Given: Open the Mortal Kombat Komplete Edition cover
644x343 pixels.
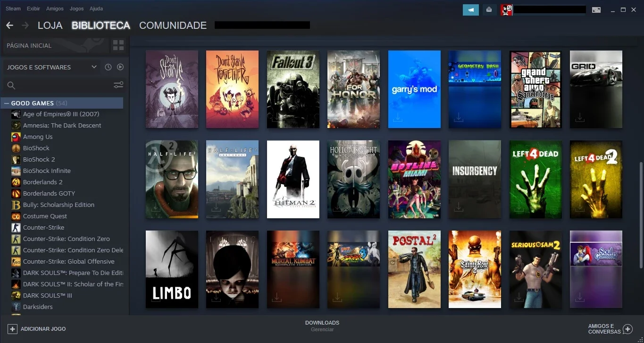Looking at the screenshot, I should (x=293, y=269).
